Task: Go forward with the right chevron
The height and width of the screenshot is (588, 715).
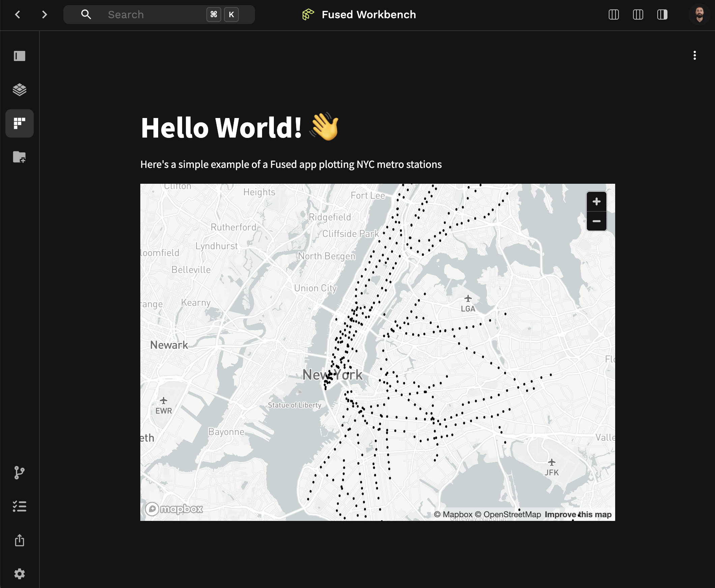Action: [45, 14]
